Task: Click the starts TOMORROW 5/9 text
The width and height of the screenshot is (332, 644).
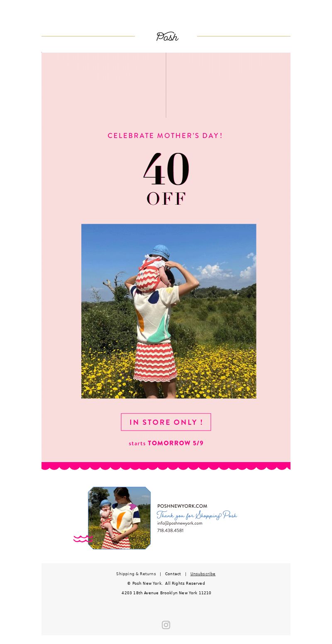Action: (x=166, y=443)
